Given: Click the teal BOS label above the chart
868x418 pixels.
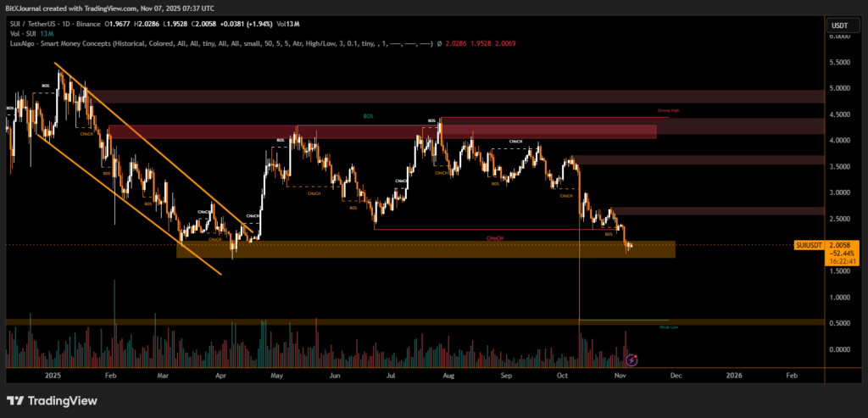Looking at the screenshot, I should click(x=368, y=116).
